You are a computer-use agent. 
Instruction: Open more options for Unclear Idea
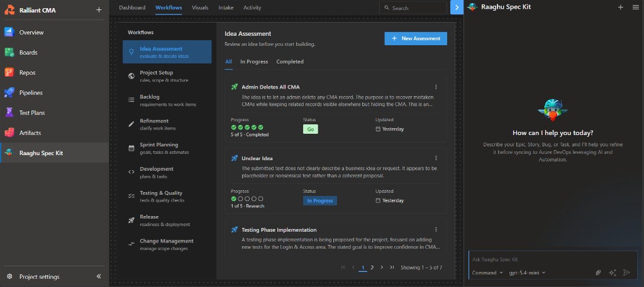pyautogui.click(x=436, y=158)
